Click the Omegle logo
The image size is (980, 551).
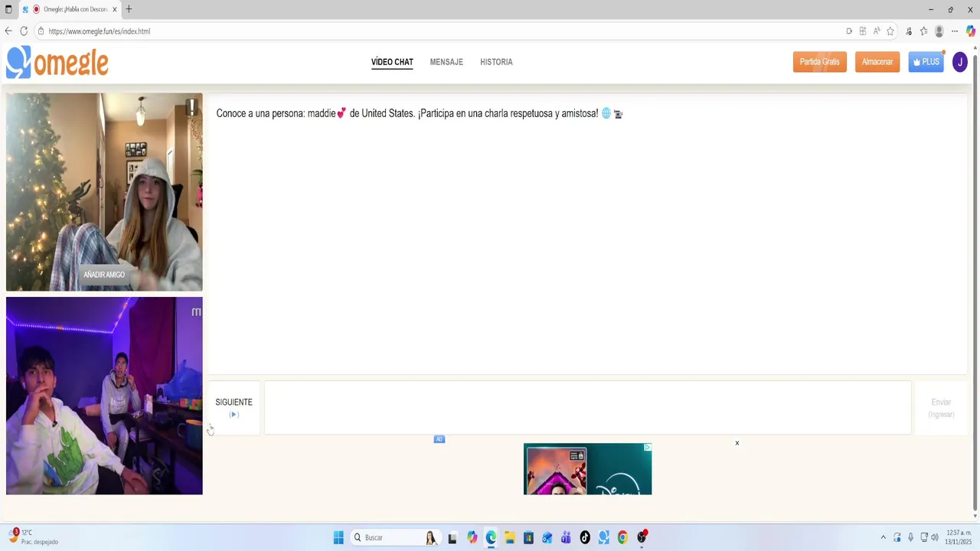pyautogui.click(x=57, y=62)
